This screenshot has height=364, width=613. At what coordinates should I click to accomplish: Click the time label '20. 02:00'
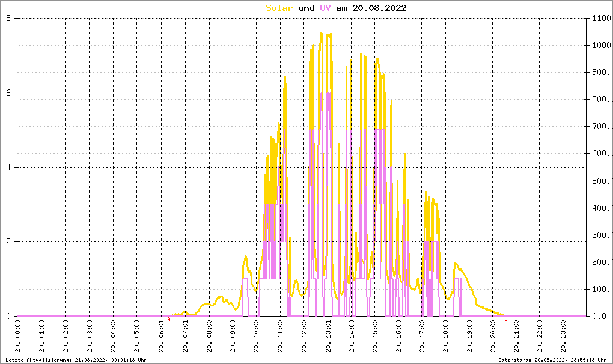point(66,336)
